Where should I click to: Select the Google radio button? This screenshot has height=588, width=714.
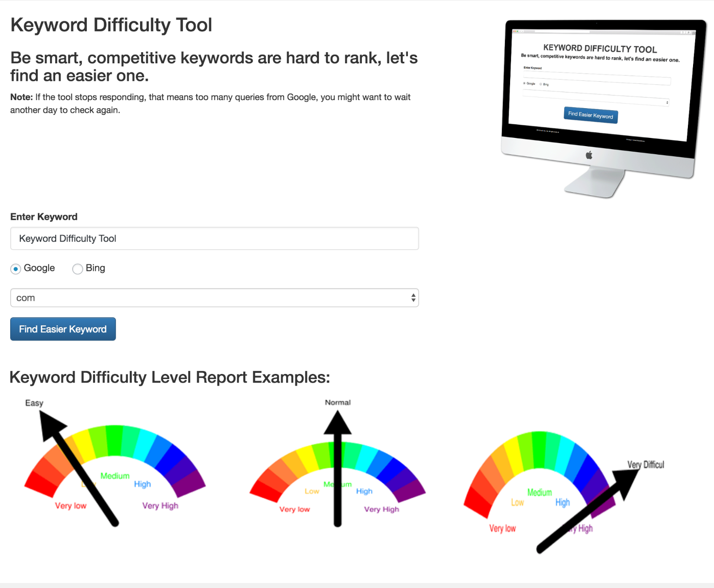click(x=16, y=269)
